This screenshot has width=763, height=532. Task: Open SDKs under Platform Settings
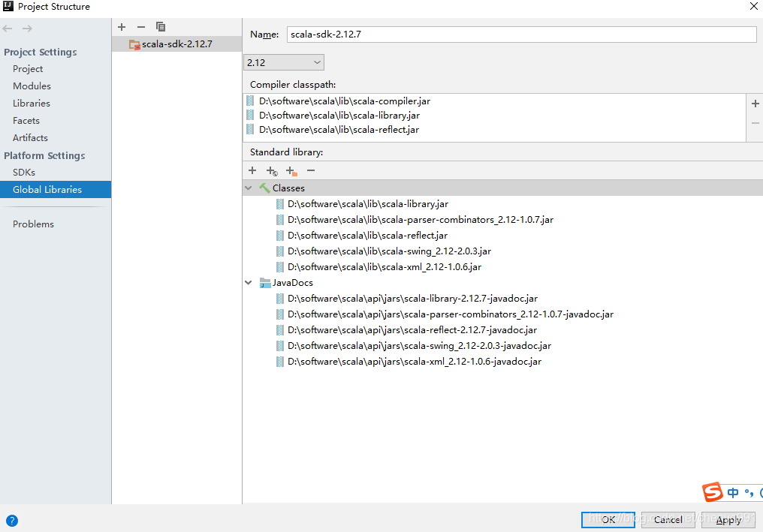pyautogui.click(x=22, y=172)
